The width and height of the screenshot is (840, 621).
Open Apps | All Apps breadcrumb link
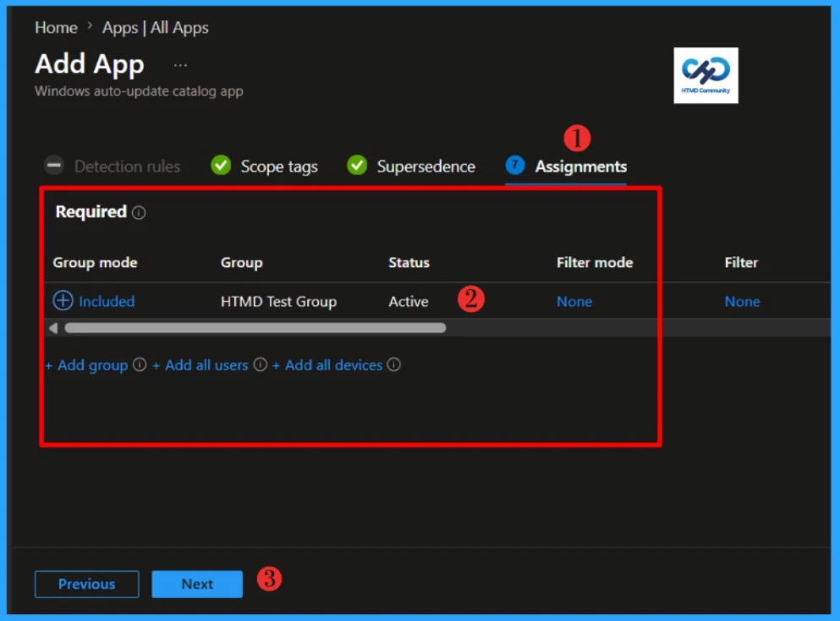click(x=156, y=28)
